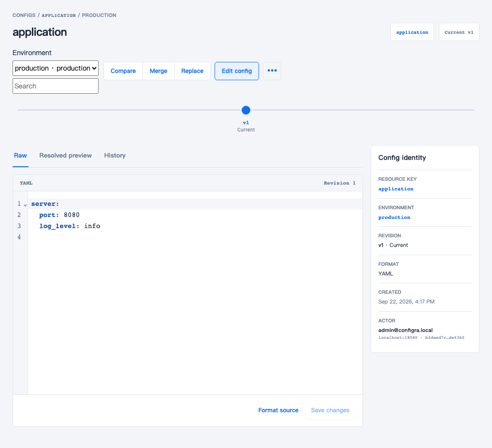
Task: Select the v1 revision timeline marker
Action: [246, 110]
